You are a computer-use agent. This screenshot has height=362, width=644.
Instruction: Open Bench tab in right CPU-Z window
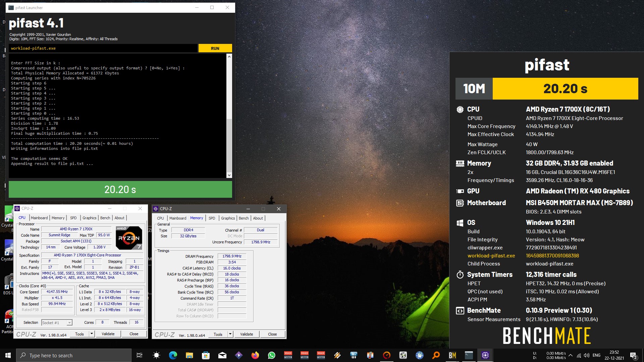(x=244, y=218)
